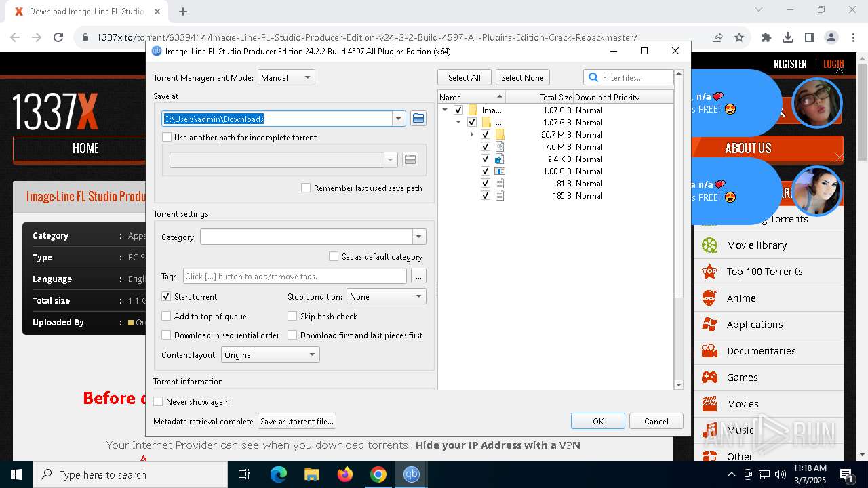Image resolution: width=868 pixels, height=488 pixels.
Task: Click the top-level Ima... folder icon
Action: point(473,110)
